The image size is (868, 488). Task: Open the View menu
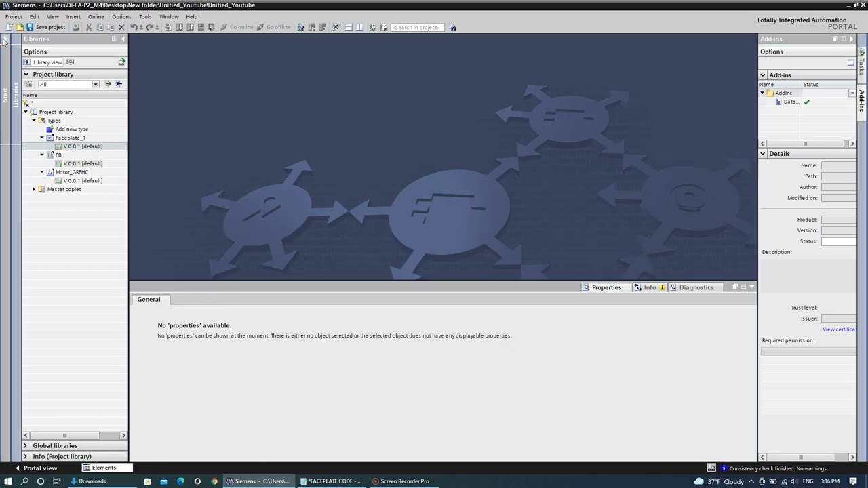pyautogui.click(x=52, y=16)
